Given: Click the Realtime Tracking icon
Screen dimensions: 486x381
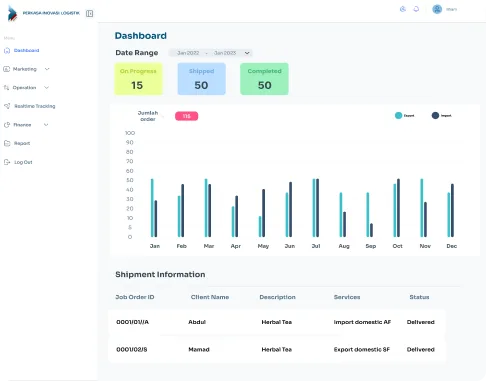Looking at the screenshot, I should [7, 106].
